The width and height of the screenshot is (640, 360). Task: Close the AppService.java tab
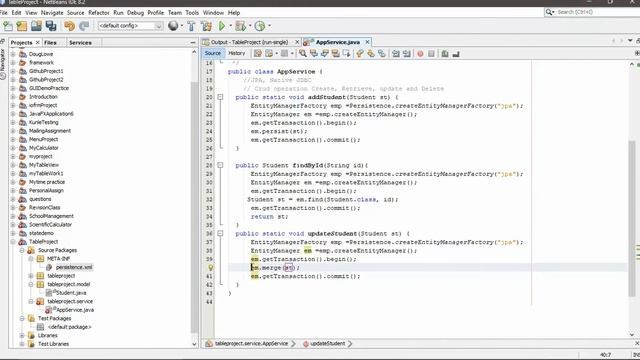(367, 42)
